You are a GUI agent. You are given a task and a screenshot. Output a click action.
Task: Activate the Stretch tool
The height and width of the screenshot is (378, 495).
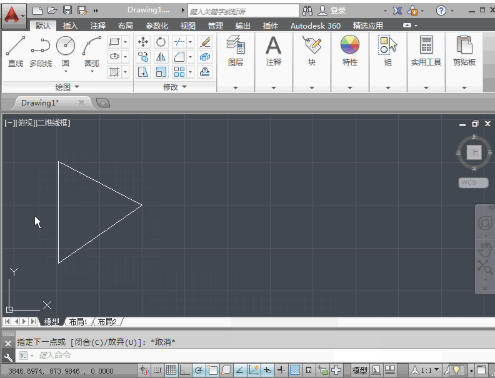(143, 72)
